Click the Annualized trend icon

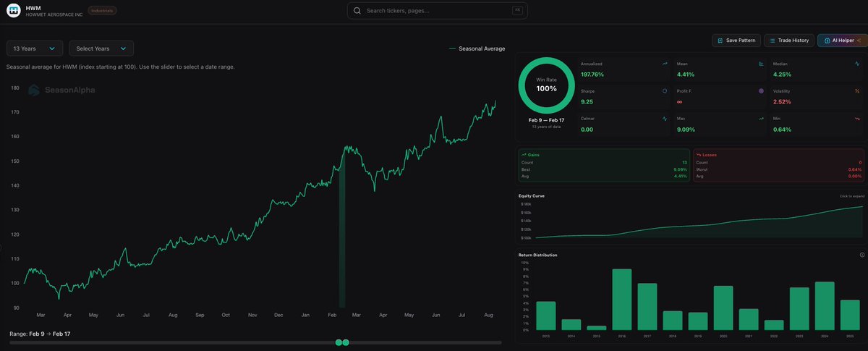pos(665,64)
